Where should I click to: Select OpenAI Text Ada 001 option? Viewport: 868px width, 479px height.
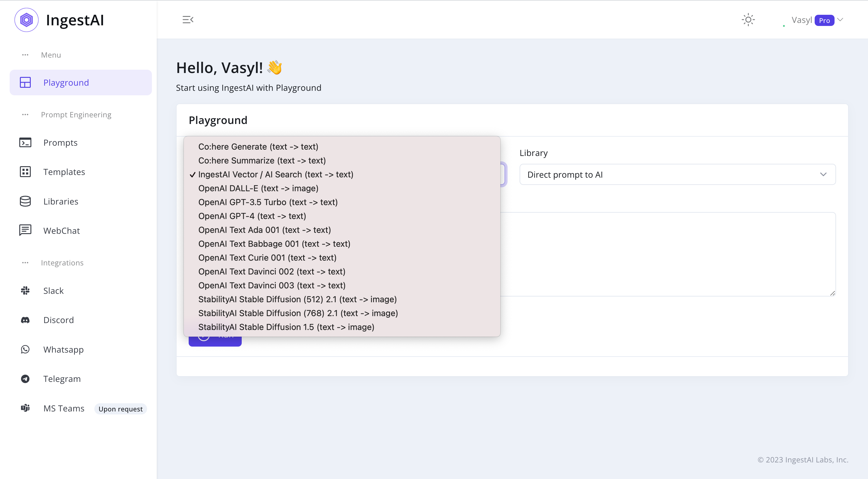point(342,230)
